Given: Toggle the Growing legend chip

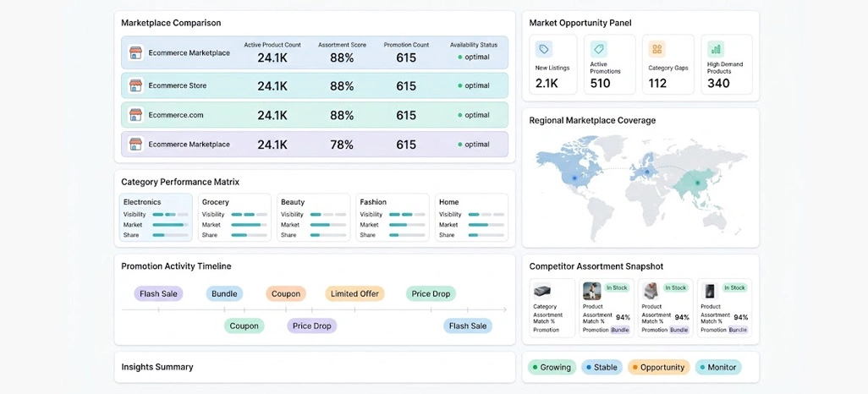Looking at the screenshot, I should (x=552, y=367).
